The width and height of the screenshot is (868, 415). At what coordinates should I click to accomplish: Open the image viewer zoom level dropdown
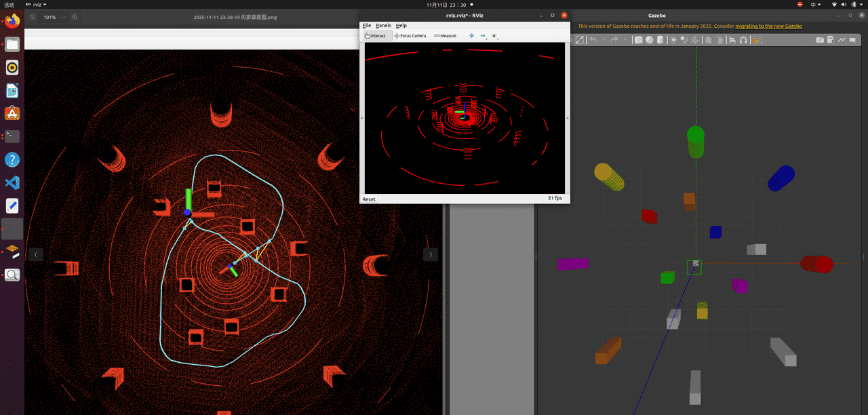(63, 17)
